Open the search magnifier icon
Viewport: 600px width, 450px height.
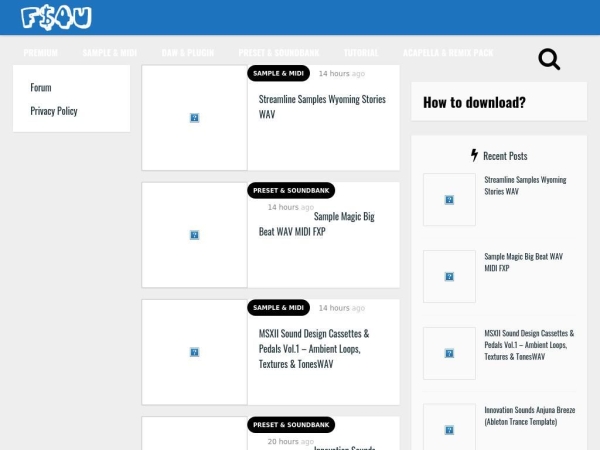[549, 59]
